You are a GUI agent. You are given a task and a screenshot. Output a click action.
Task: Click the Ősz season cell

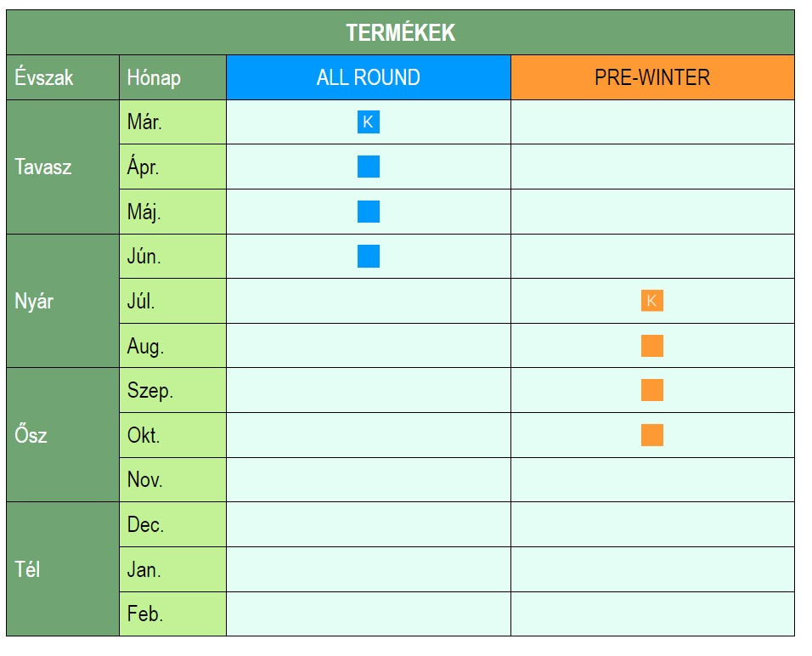coord(63,435)
